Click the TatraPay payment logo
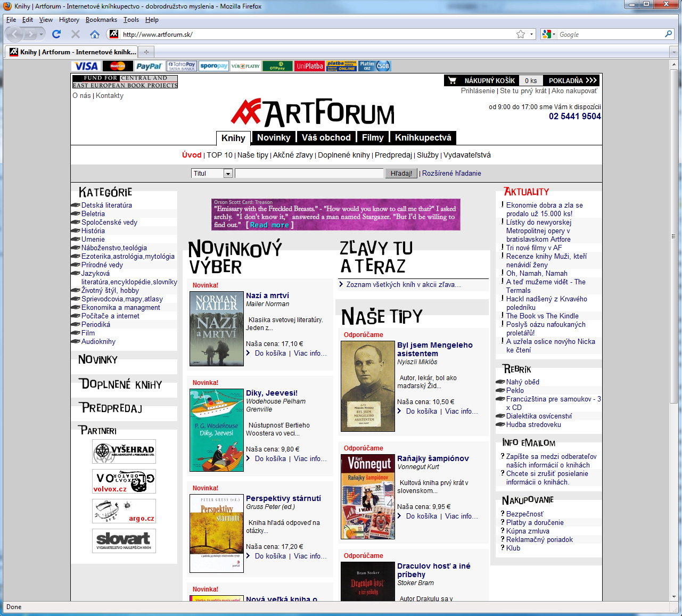The height and width of the screenshot is (616, 682). 182,66
